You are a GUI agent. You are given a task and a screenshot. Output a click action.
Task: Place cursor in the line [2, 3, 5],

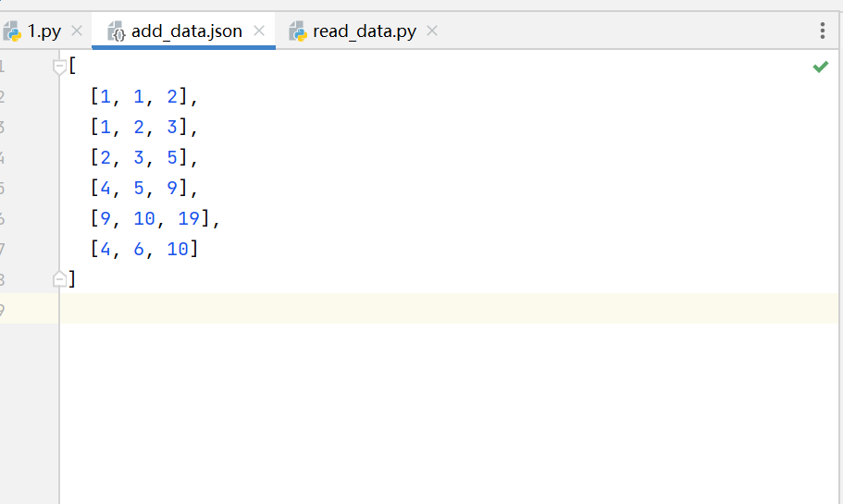tap(144, 157)
